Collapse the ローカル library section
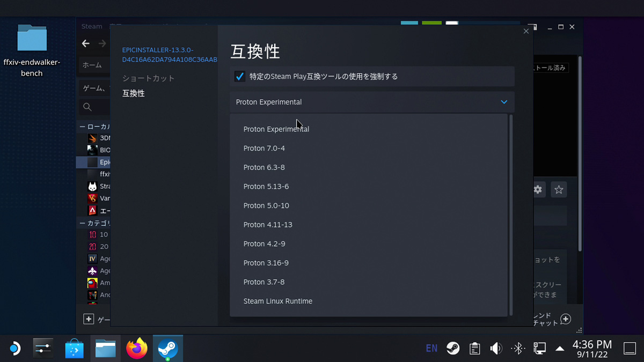 82,127
